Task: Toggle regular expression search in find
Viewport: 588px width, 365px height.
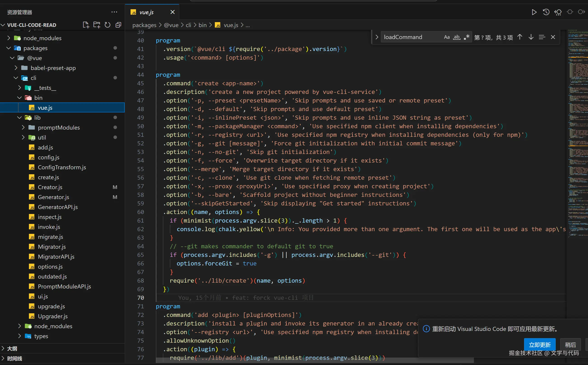Action: [466, 37]
